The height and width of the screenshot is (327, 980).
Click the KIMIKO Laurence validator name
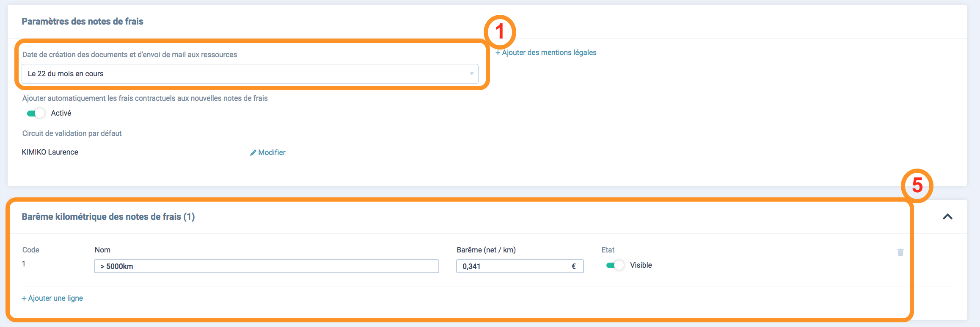click(50, 152)
